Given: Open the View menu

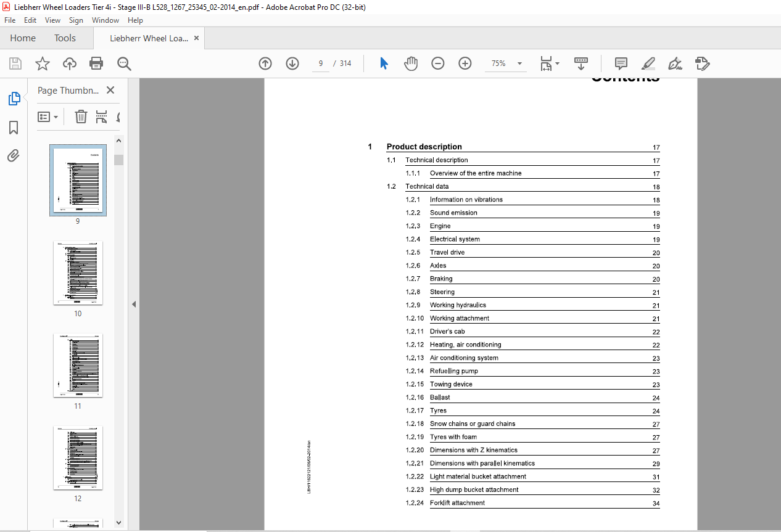Looking at the screenshot, I should tap(52, 20).
